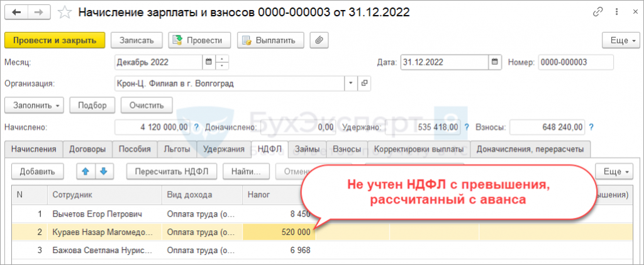Click the Очистить button
The image size is (644, 265).
click(147, 105)
